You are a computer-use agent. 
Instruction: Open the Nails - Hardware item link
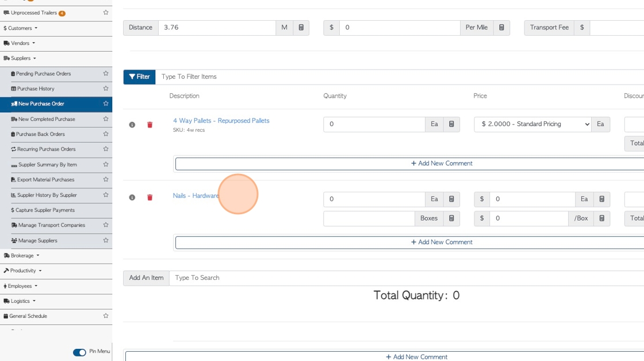[196, 195]
